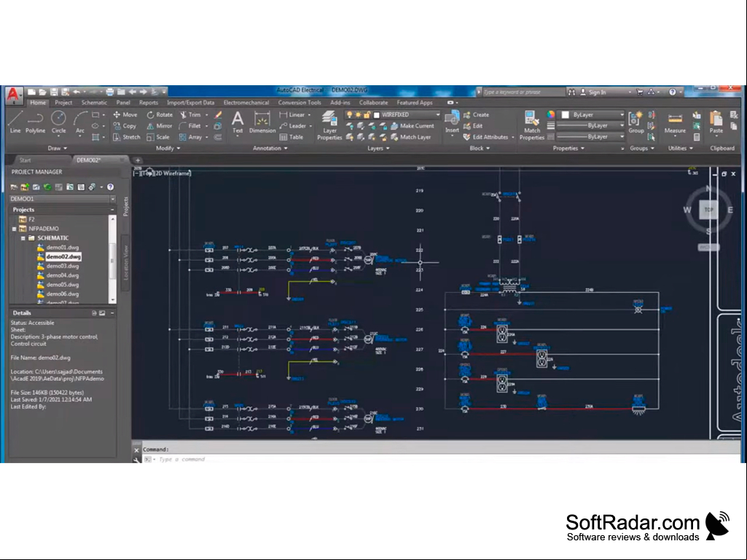Image resolution: width=747 pixels, height=560 pixels.
Task: Open the Panel ribbon tab
Action: pos(123,103)
